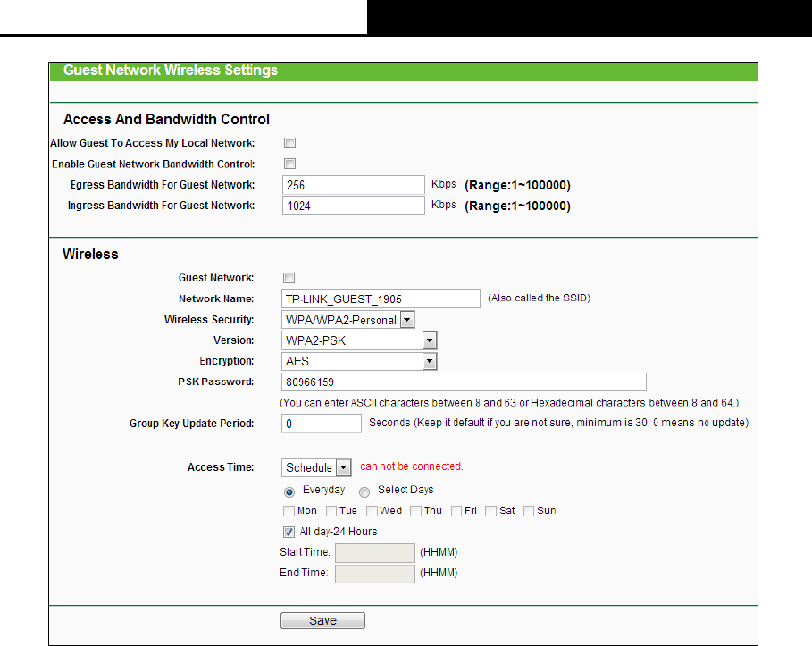Image resolution: width=812 pixels, height=646 pixels.
Task: Click the 'Version:' label
Action: 233,340
